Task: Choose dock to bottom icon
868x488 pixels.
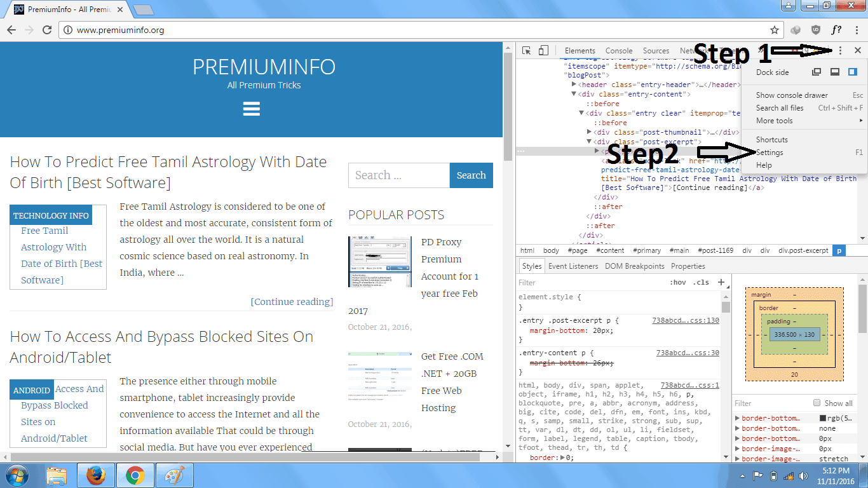Action: point(835,72)
